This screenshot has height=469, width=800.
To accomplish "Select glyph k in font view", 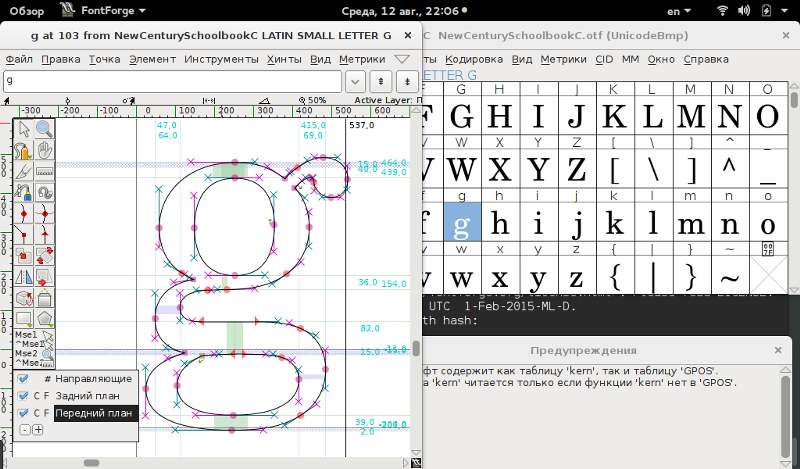I will (x=615, y=223).
